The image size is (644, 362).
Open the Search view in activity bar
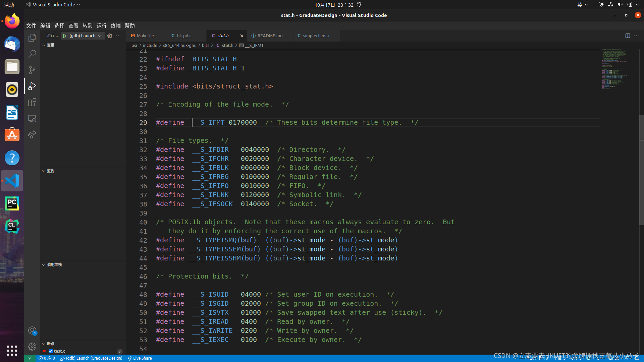point(32,54)
